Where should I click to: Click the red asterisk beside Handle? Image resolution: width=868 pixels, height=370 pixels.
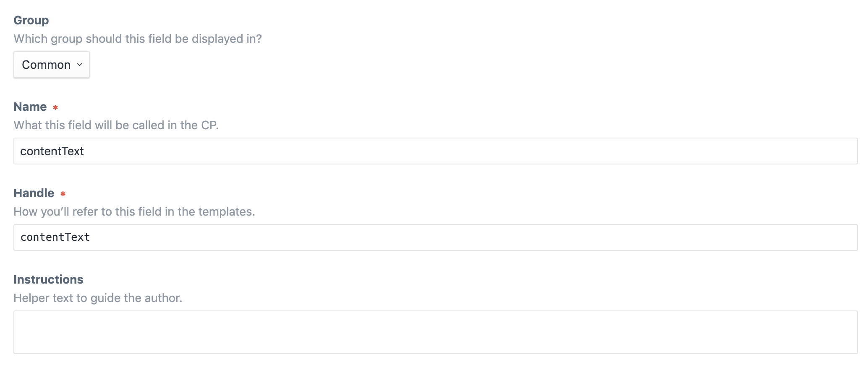pyautogui.click(x=63, y=194)
